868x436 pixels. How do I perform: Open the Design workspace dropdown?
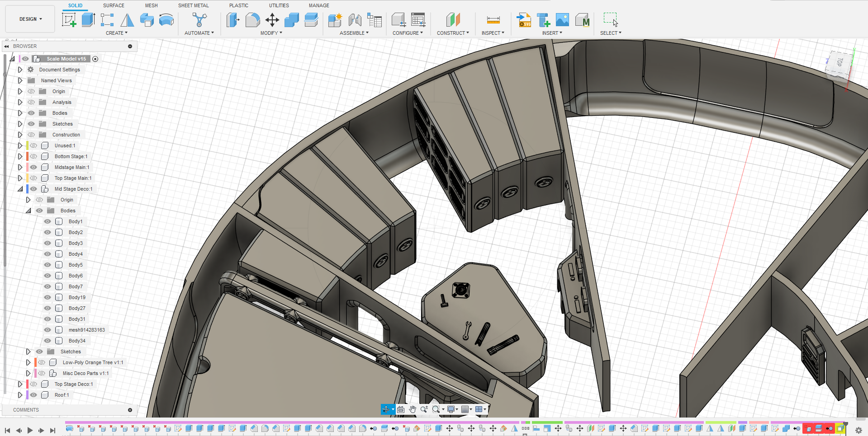30,19
